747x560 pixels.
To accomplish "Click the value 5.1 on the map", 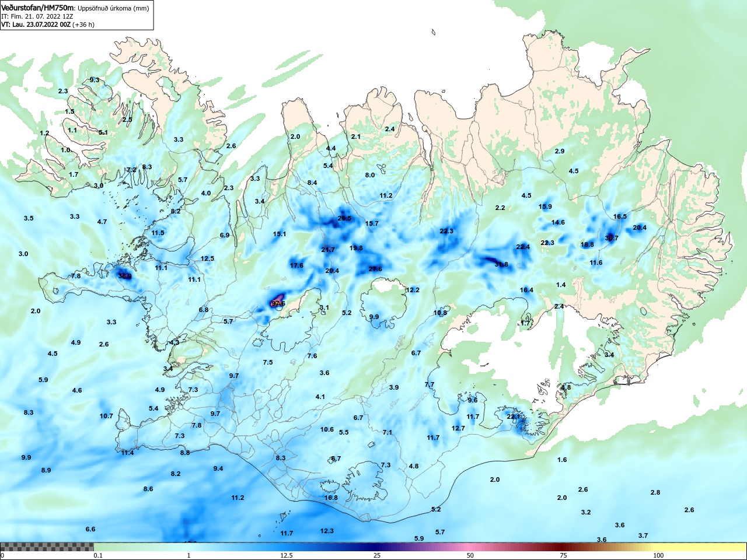I will pos(103,132).
